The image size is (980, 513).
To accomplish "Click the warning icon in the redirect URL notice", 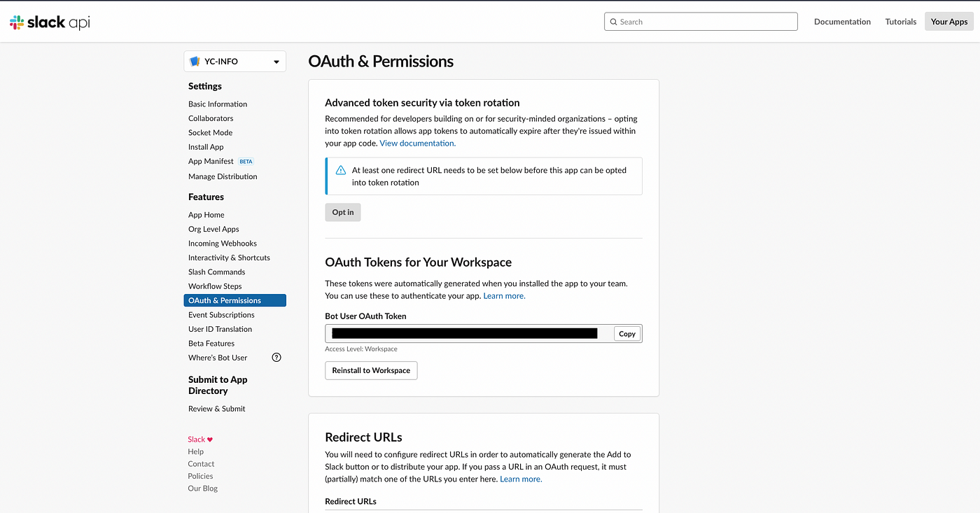I will tap(341, 170).
